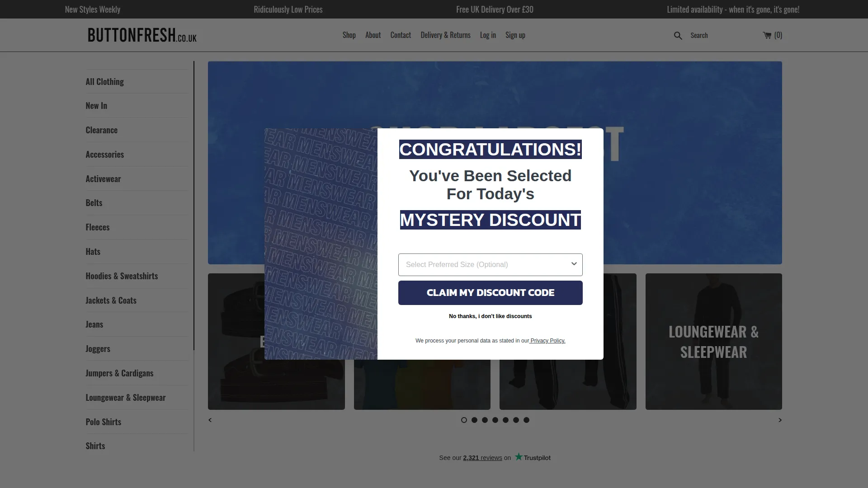Go to next carousel slide arrow

coord(780,420)
